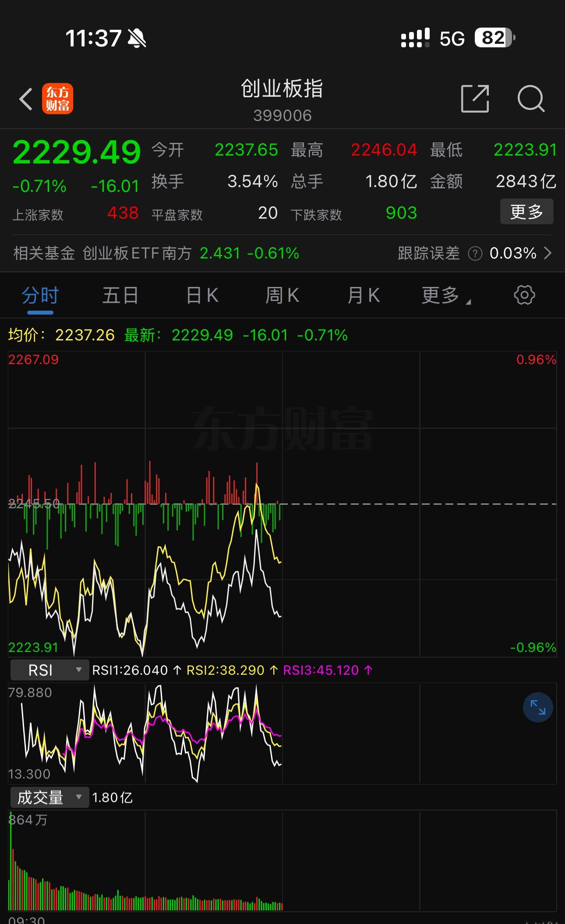
Task: Tap the 均价 value 2237.26
Action: pyautogui.click(x=85, y=335)
